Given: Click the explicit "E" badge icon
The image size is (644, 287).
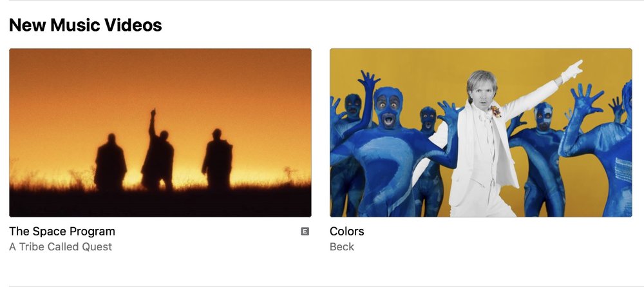Looking at the screenshot, I should 305,232.
